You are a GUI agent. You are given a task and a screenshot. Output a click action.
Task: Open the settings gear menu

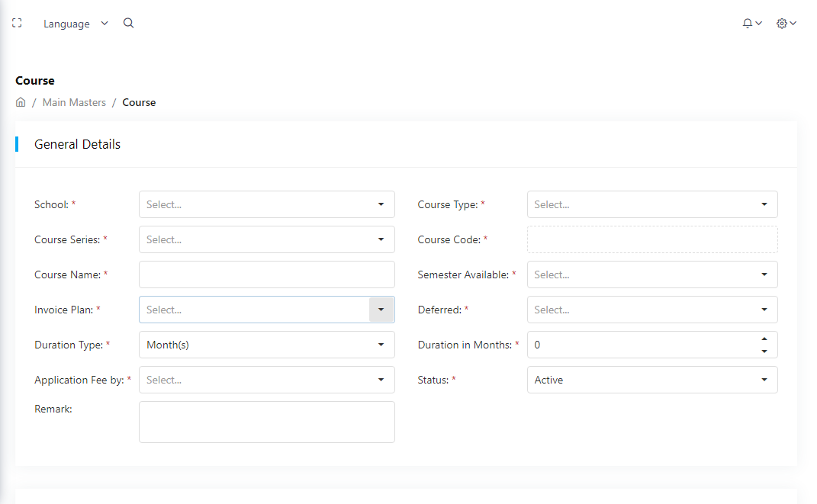[786, 24]
